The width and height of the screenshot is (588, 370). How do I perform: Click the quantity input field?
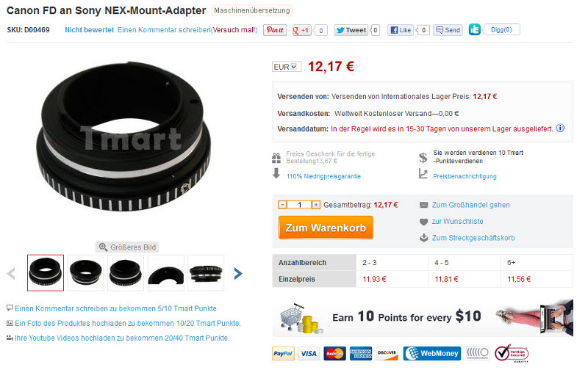coord(299,205)
